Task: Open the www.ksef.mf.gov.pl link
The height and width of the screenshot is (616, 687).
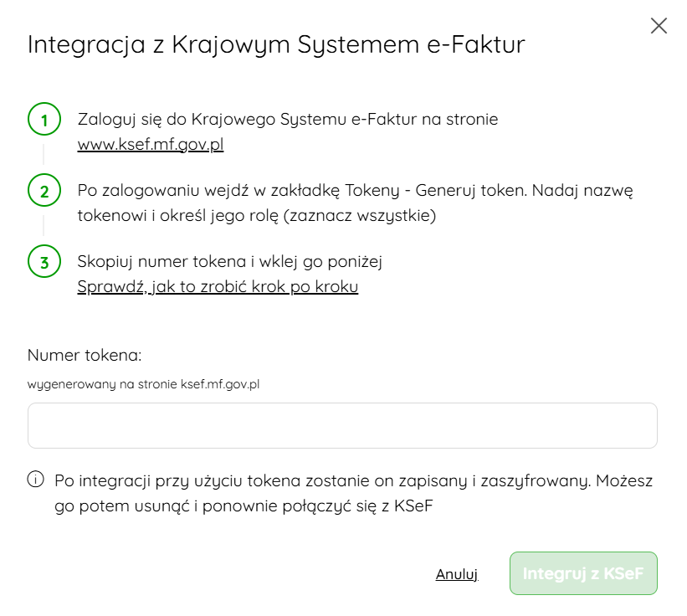Action: point(151,145)
